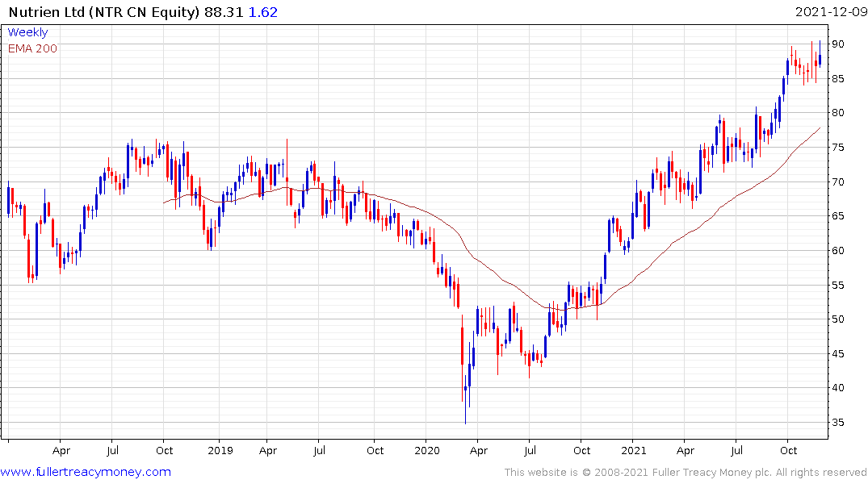
Task: Select the 2020 label on time axis
Action: pos(427,451)
